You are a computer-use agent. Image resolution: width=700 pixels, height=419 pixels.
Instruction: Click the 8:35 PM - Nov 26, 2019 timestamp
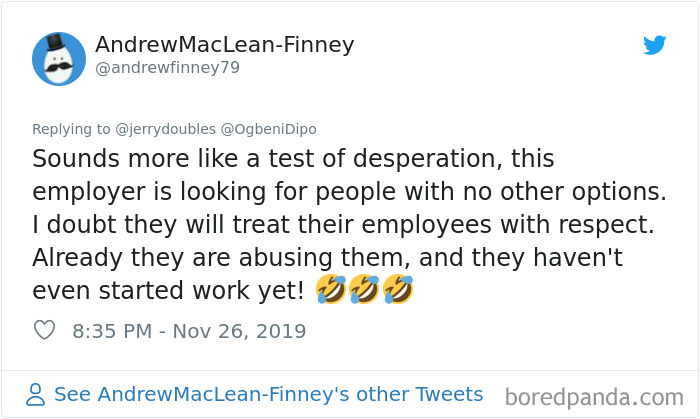coord(189,330)
